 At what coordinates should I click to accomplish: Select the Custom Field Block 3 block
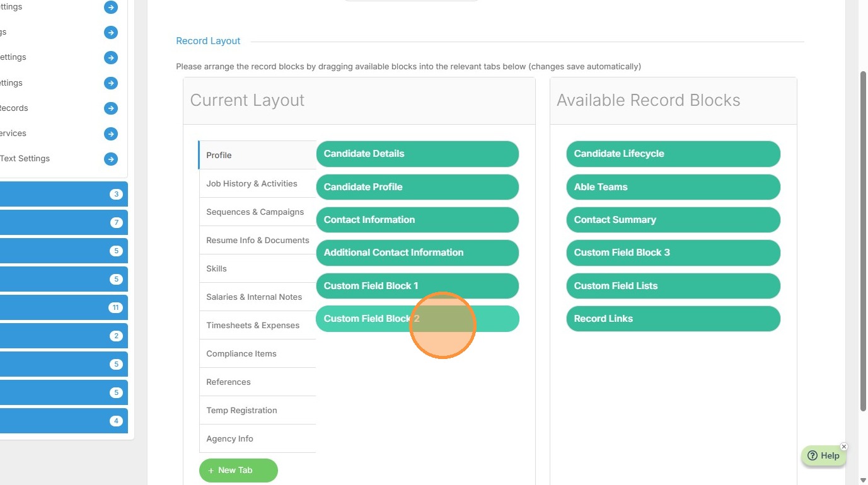tap(673, 253)
